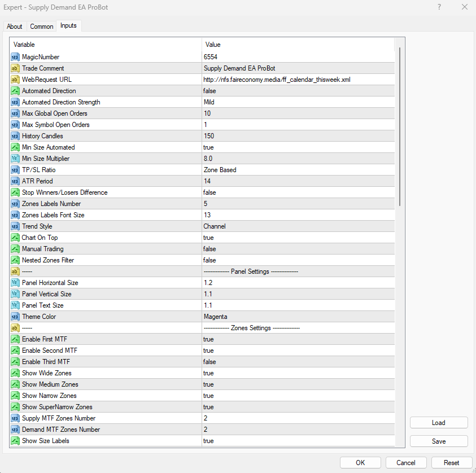Toggle Automated Direction false value
Image resolution: width=476 pixels, height=473 pixels.
(298, 91)
